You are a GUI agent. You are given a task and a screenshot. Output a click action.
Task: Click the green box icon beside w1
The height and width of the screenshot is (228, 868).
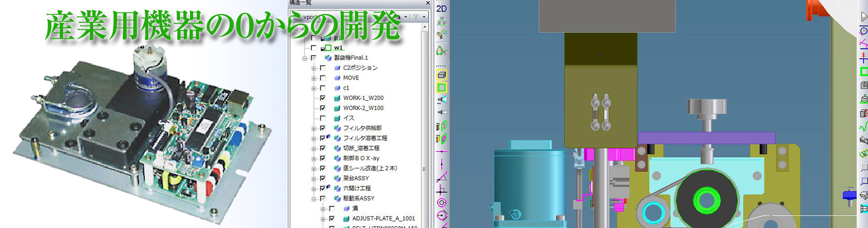[328, 47]
